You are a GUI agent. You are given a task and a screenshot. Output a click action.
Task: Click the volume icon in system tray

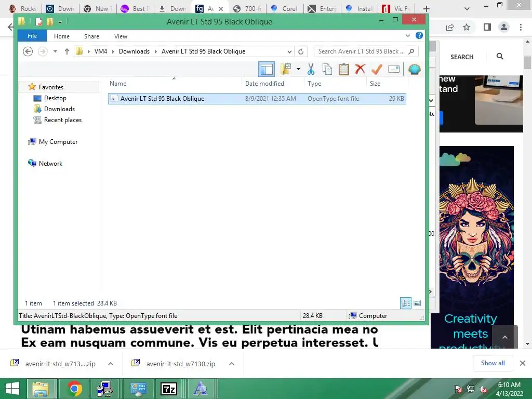(x=483, y=390)
